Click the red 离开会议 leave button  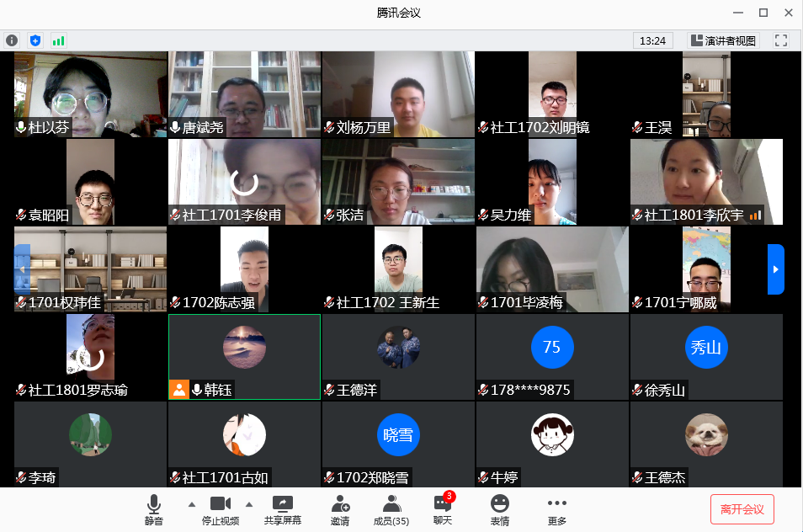[x=742, y=509]
